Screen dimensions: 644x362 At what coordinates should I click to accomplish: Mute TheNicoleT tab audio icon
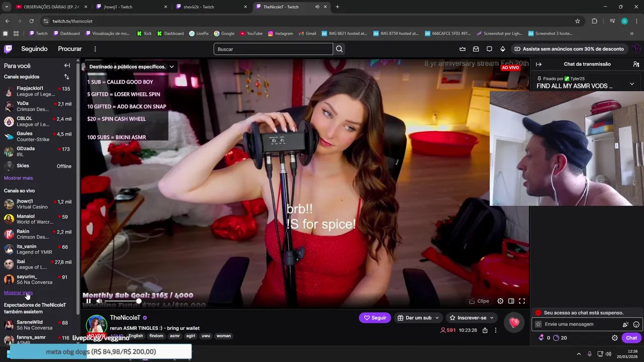tap(317, 7)
